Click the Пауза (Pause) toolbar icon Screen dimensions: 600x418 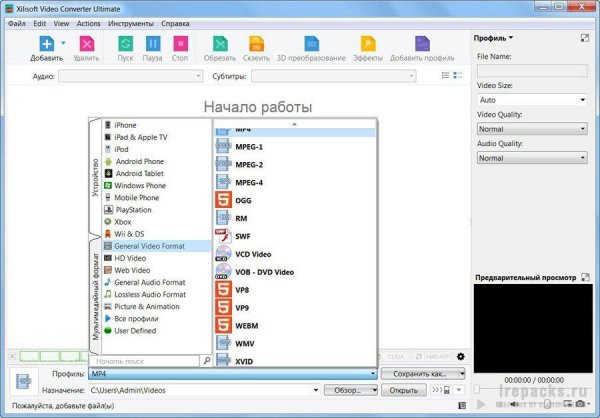[153, 44]
